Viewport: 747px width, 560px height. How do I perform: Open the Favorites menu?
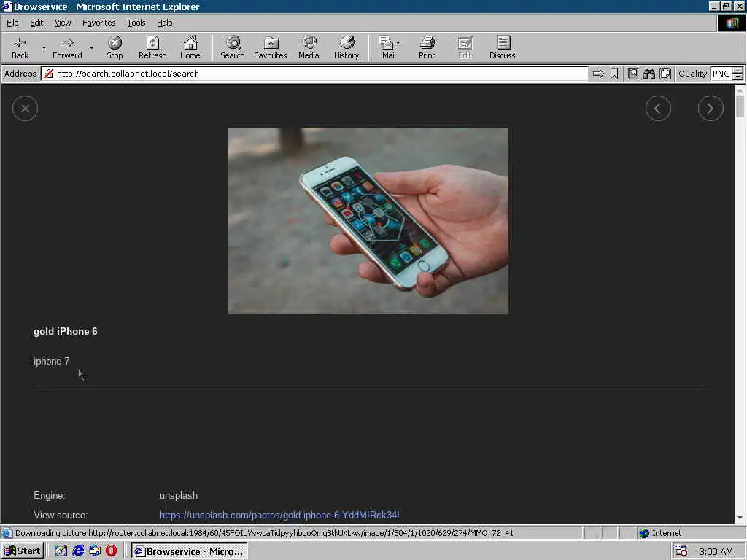click(x=98, y=23)
